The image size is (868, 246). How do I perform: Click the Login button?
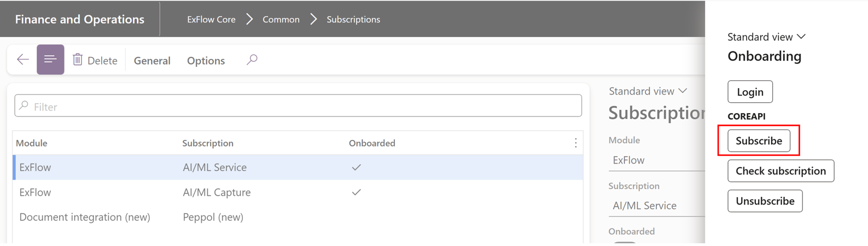tap(749, 92)
